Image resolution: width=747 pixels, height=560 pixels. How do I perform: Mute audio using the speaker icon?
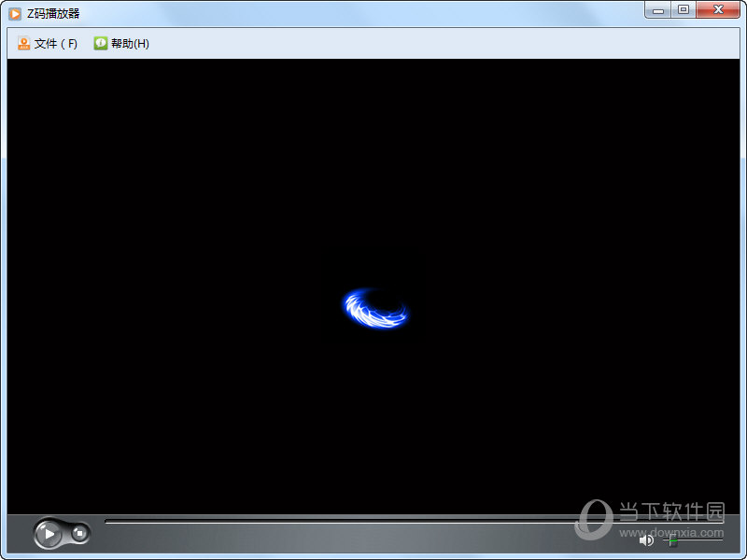pos(645,539)
